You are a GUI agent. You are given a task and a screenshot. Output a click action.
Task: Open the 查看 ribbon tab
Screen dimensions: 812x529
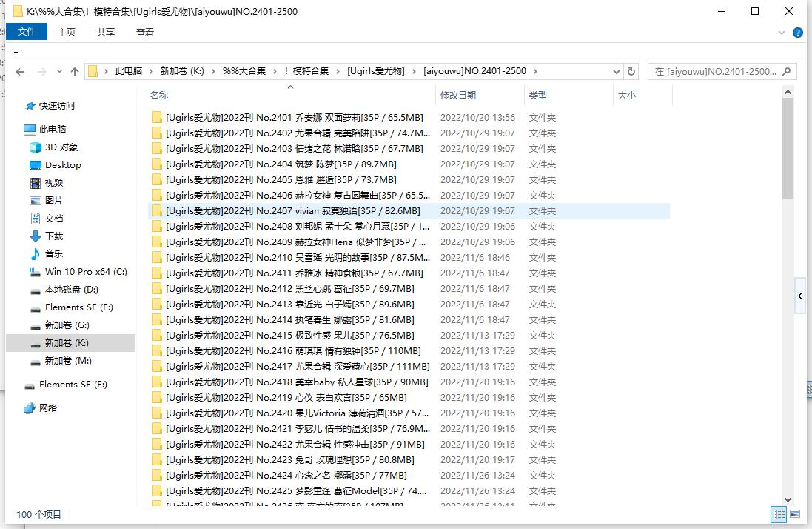coord(145,32)
